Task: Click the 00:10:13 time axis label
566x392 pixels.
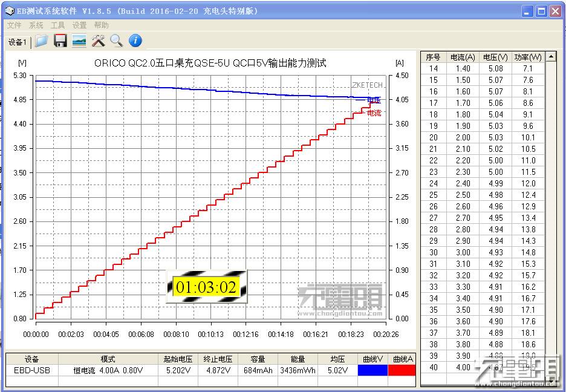Action: coord(211,335)
